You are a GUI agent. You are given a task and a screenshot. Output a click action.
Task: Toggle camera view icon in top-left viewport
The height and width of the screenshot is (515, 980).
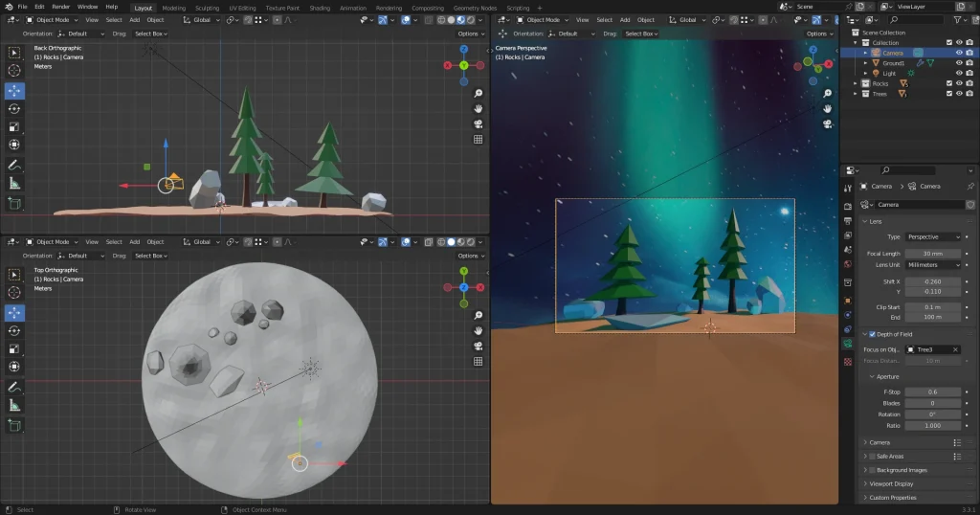pyautogui.click(x=478, y=123)
